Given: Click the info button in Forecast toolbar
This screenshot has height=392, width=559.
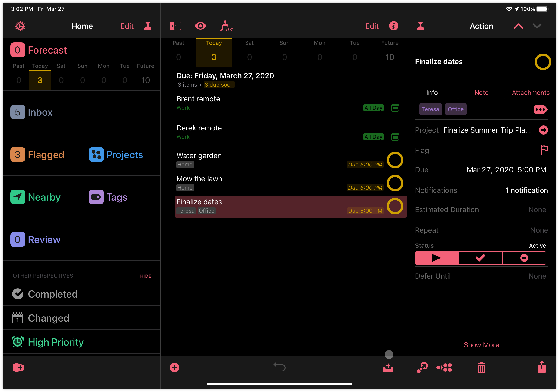Looking at the screenshot, I should (x=394, y=26).
